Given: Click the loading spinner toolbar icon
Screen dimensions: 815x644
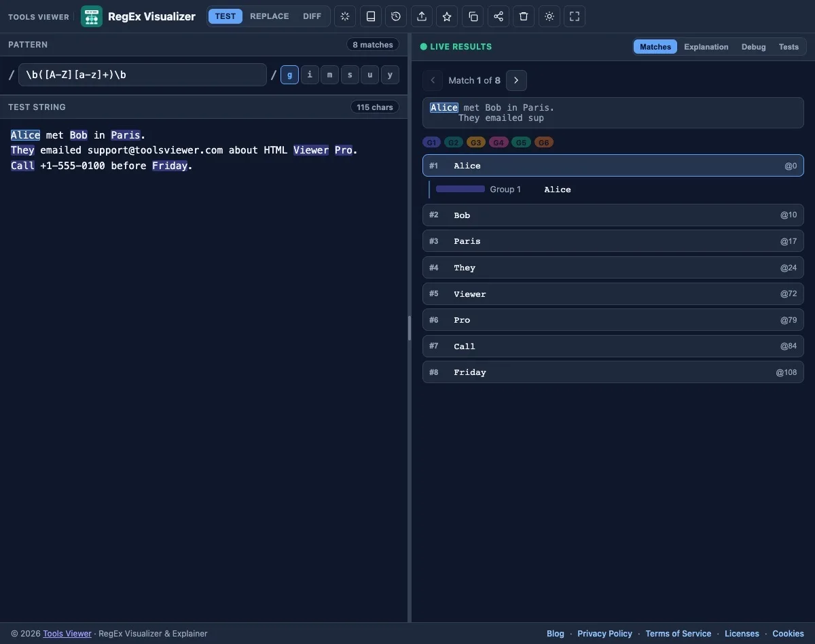Looking at the screenshot, I should coord(345,16).
